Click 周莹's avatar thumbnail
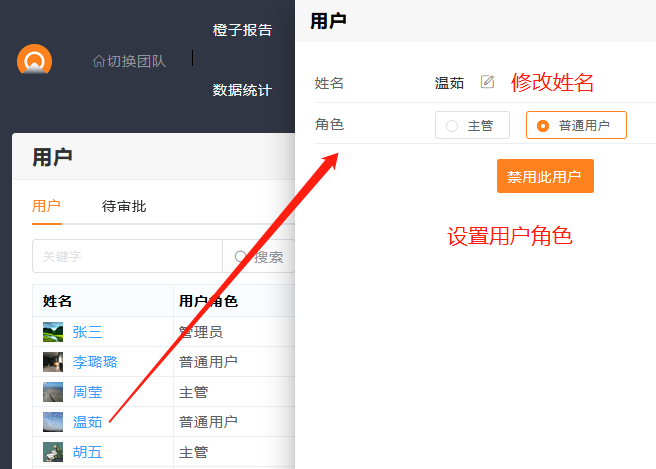Screen dimensions: 656x469 (x=53, y=392)
